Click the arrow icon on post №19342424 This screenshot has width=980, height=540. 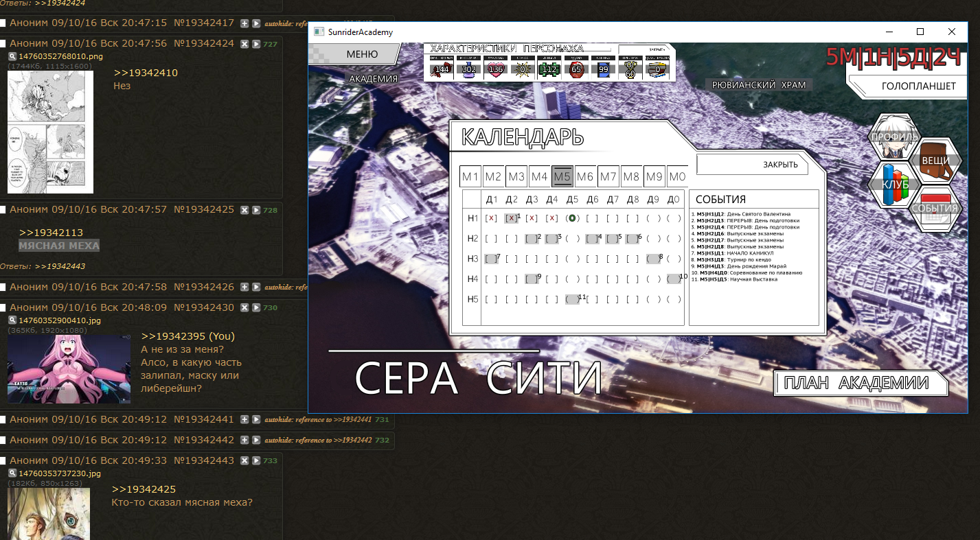(x=256, y=44)
